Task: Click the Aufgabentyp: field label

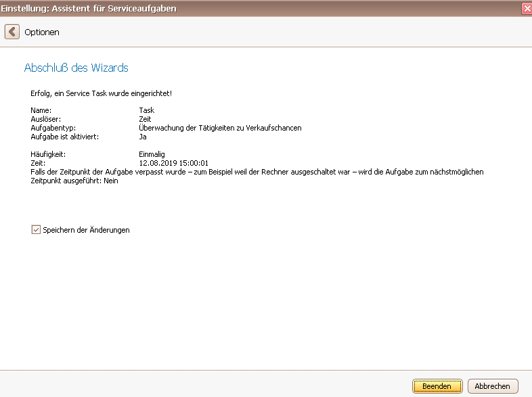Action: tap(53, 128)
